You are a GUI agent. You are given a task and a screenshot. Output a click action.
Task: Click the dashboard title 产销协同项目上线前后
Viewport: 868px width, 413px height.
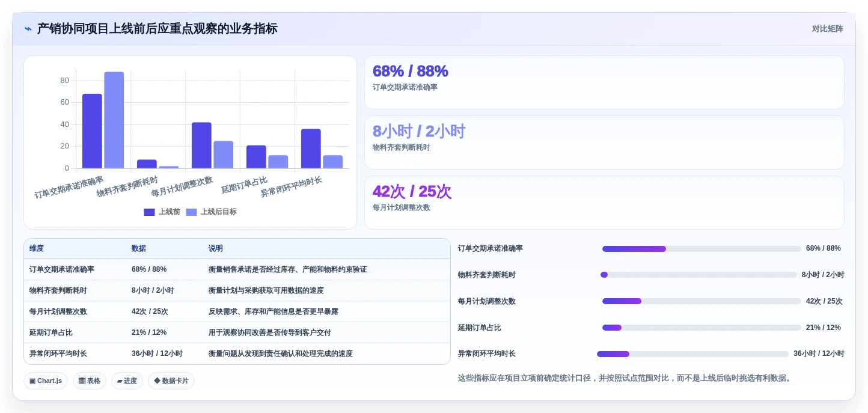pos(157,29)
